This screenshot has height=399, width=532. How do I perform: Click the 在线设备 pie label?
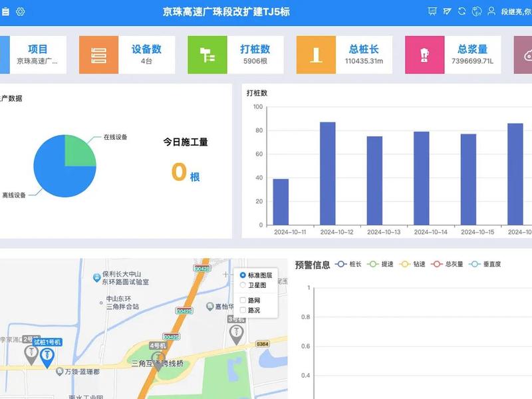(x=115, y=137)
